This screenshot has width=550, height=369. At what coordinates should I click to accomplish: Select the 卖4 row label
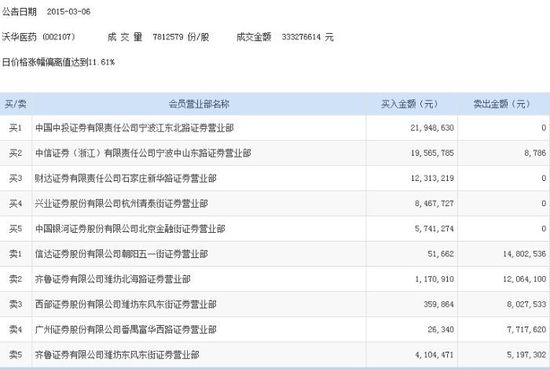point(15,330)
